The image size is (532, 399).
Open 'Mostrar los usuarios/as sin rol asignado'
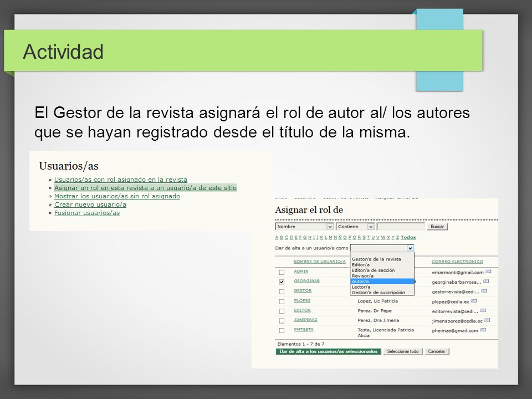pyautogui.click(x=117, y=196)
